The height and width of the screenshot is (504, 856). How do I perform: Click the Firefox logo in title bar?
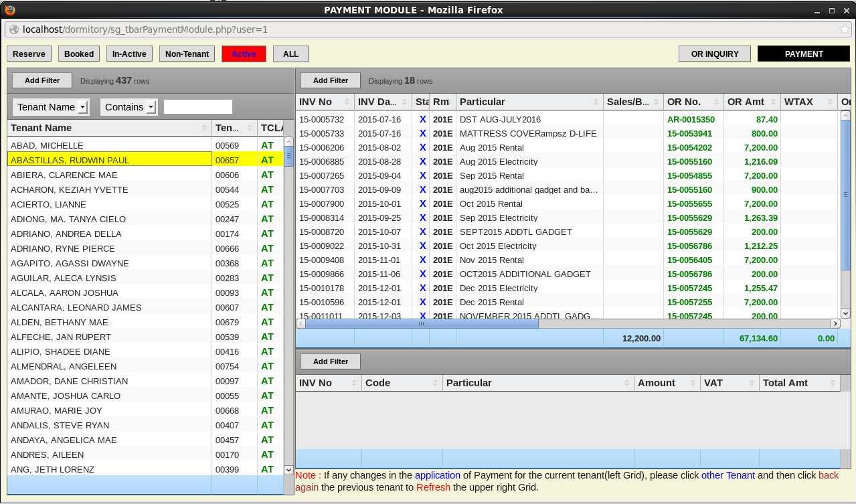click(9, 10)
